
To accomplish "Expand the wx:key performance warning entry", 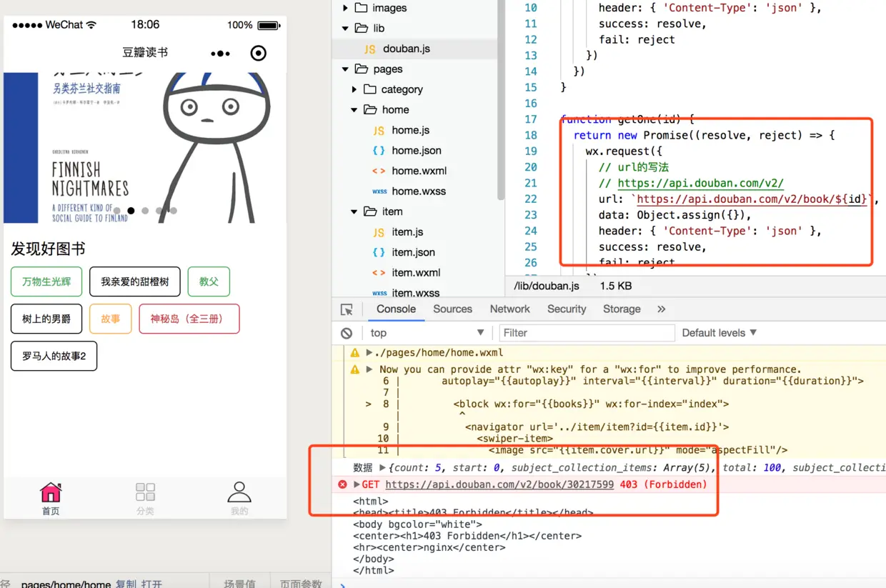I will pyautogui.click(x=369, y=369).
